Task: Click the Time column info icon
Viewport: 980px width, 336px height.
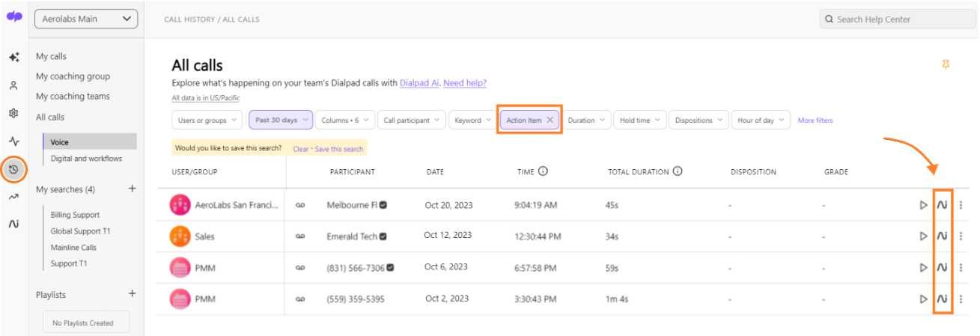Action: click(543, 171)
